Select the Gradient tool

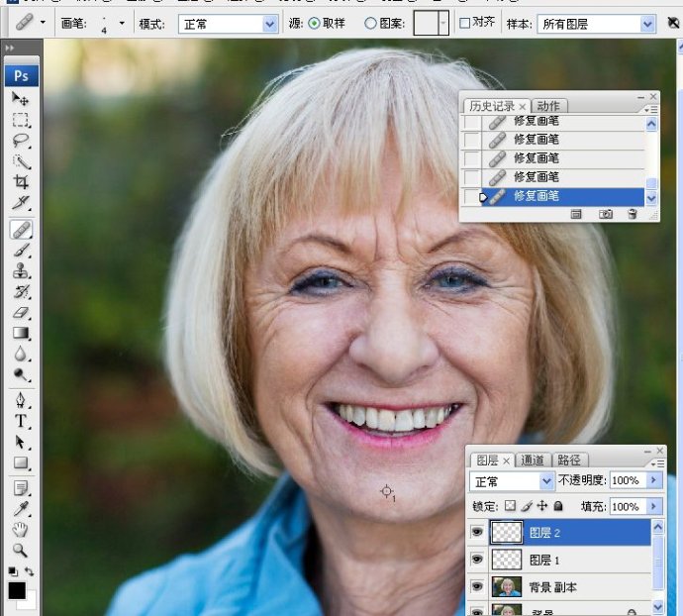click(20, 333)
